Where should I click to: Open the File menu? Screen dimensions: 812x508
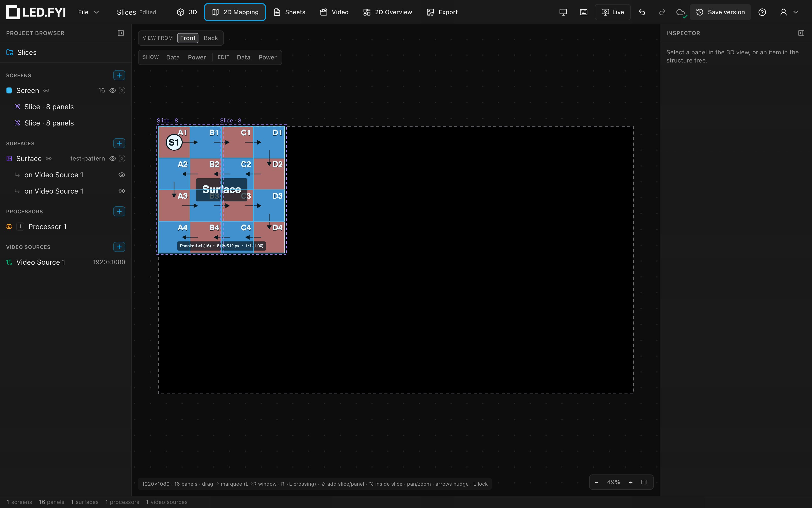click(88, 12)
